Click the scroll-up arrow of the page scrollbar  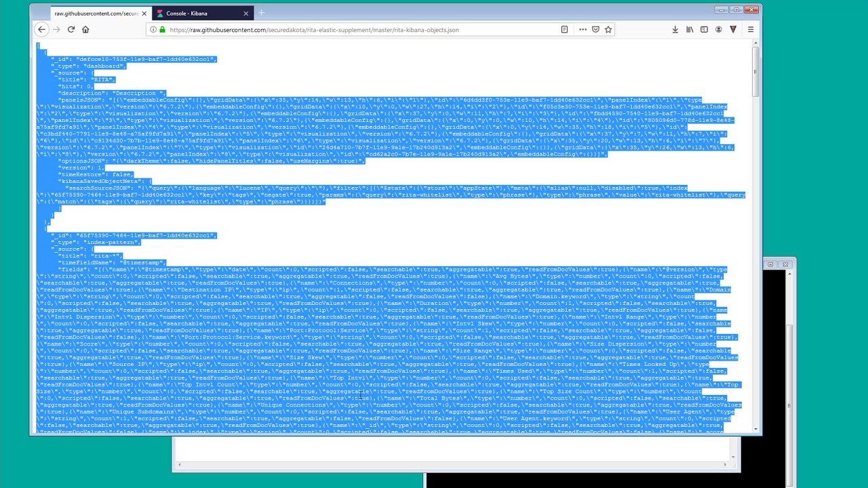[x=755, y=43]
